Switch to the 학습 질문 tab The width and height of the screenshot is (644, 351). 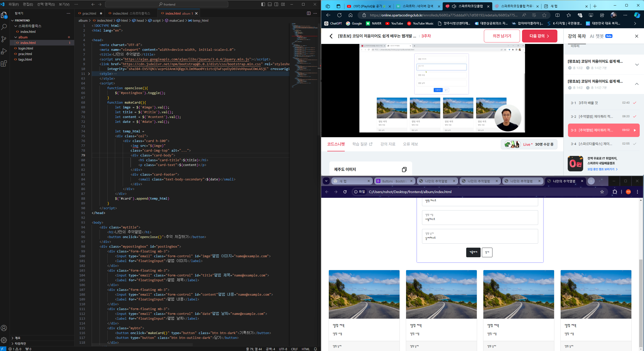click(362, 144)
